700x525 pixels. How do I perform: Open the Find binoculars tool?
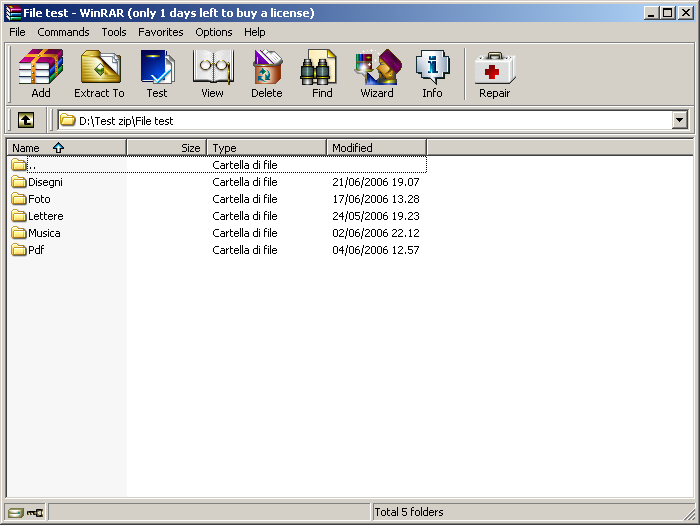pos(318,67)
